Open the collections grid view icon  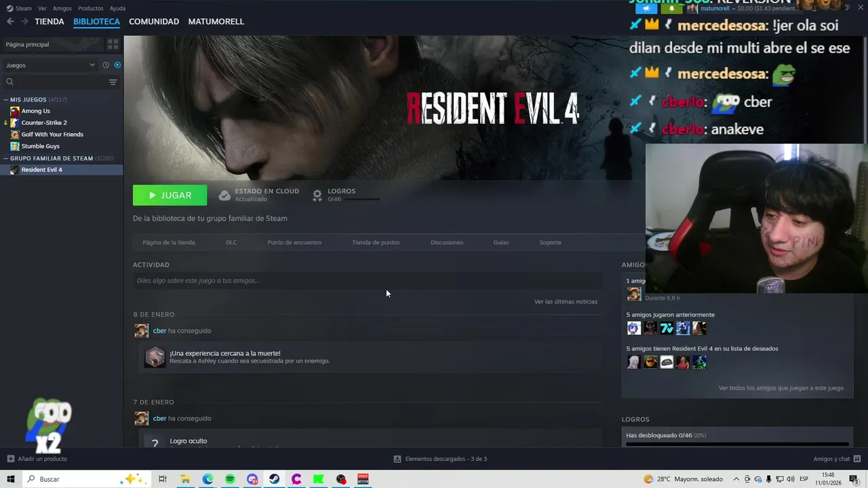[113, 44]
